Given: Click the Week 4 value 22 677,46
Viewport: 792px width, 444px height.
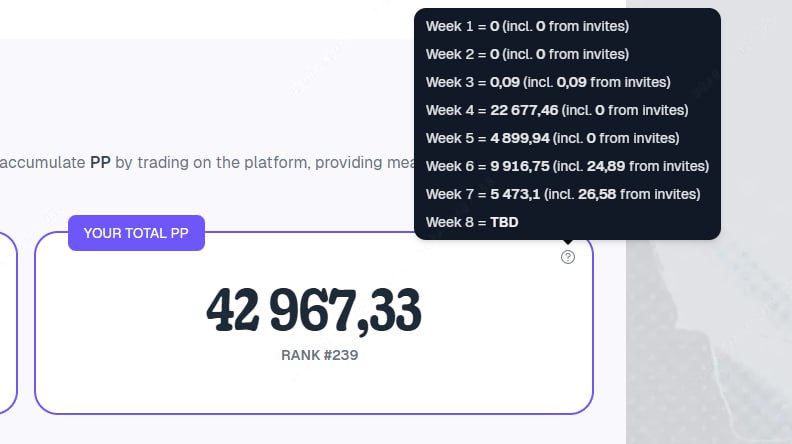Looking at the screenshot, I should [x=524, y=110].
